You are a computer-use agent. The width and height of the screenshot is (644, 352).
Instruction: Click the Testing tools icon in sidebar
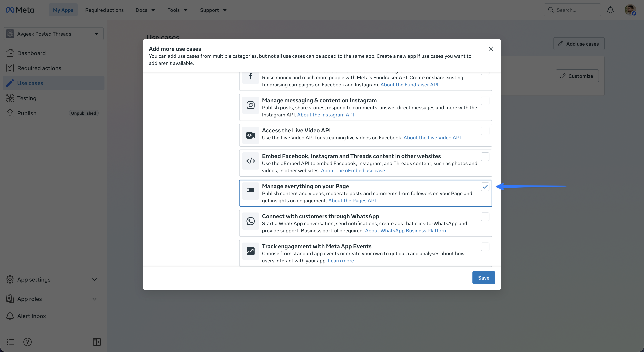[x=10, y=98]
